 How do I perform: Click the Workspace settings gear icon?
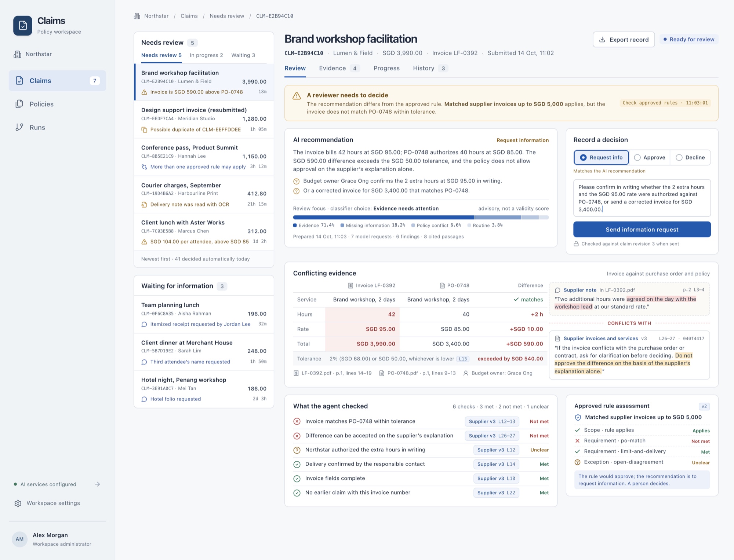click(18, 503)
